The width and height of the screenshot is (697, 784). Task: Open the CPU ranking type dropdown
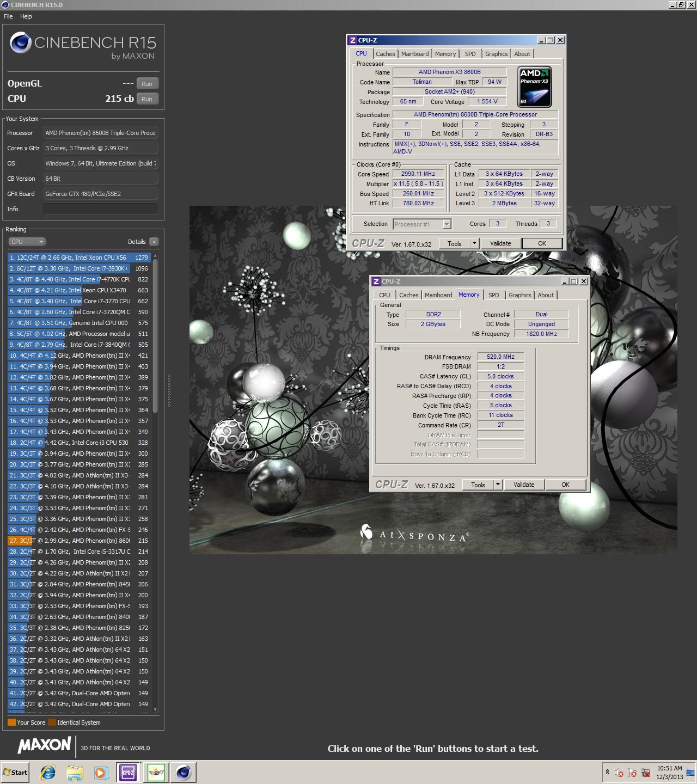(x=27, y=242)
